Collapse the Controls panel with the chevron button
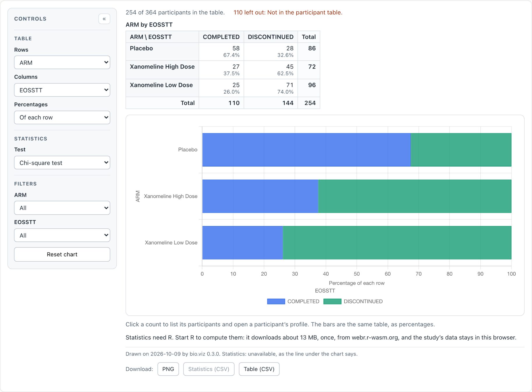This screenshot has width=532, height=392. click(x=104, y=19)
